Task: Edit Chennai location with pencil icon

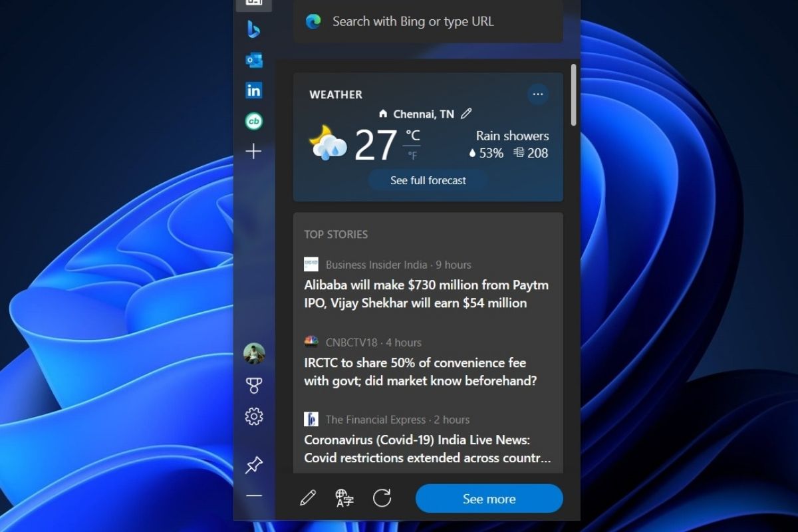Action: (466, 114)
